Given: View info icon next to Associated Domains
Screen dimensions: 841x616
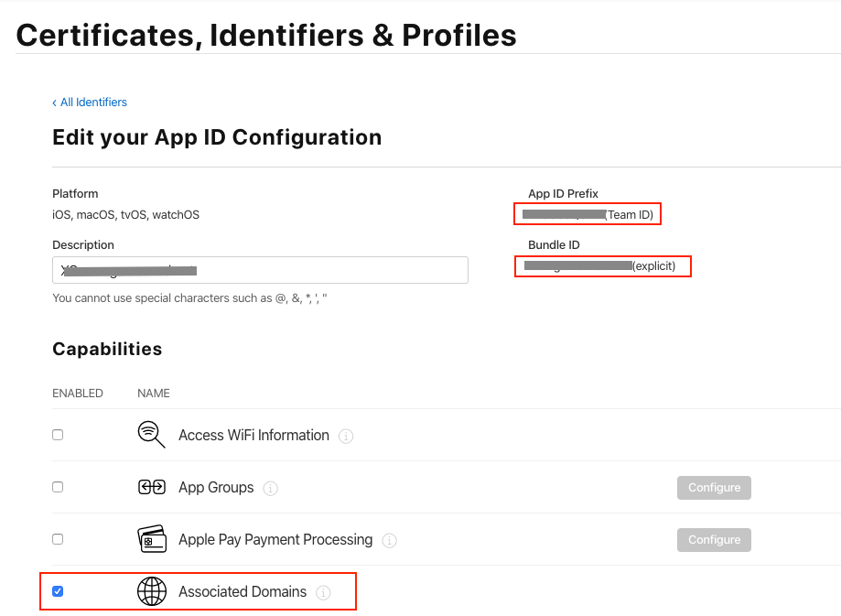Looking at the screenshot, I should pos(323,593).
